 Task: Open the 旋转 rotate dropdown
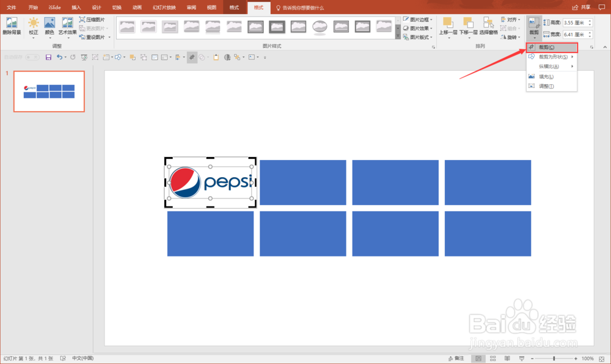click(x=510, y=37)
